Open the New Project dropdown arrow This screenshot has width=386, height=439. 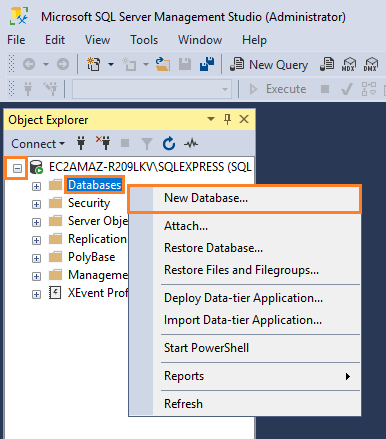point(111,64)
